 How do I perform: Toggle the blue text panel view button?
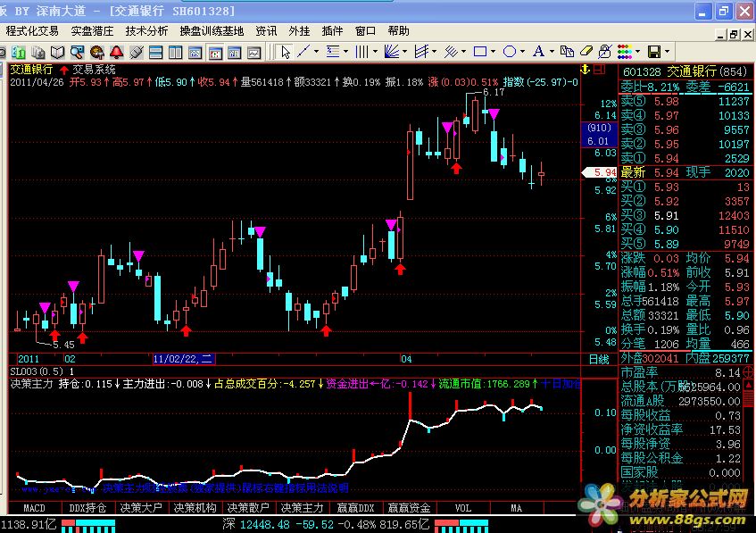coord(235,52)
